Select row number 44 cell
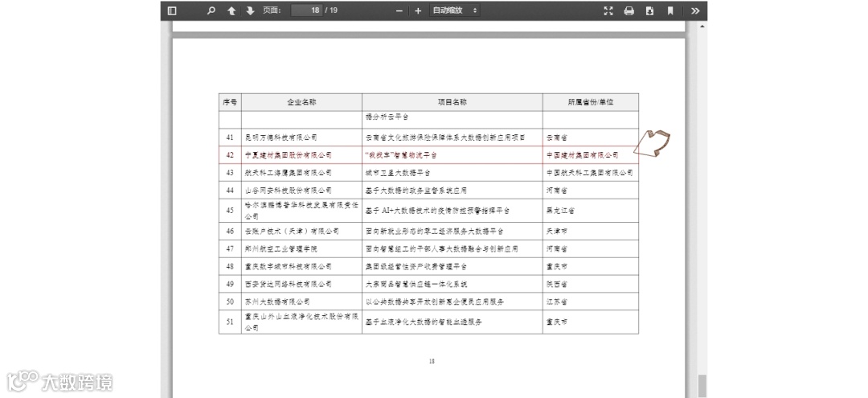This screenshot has width=868, height=398. point(231,191)
